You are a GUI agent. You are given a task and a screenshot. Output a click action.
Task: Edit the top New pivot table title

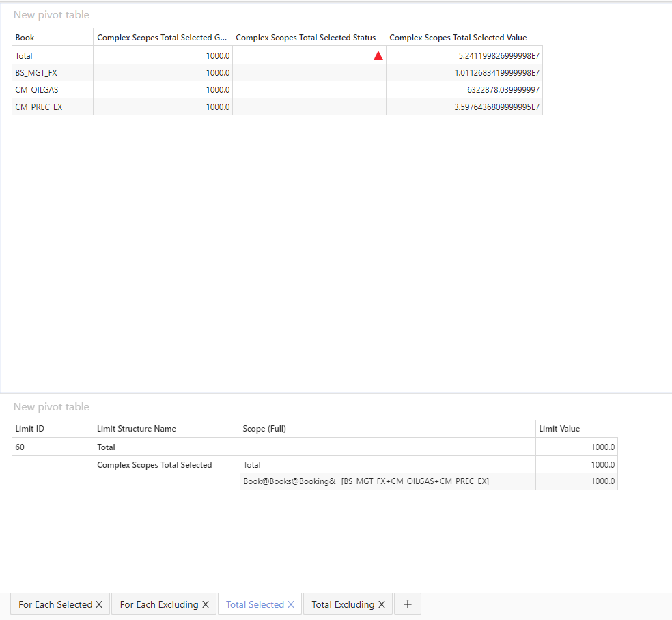(51, 15)
